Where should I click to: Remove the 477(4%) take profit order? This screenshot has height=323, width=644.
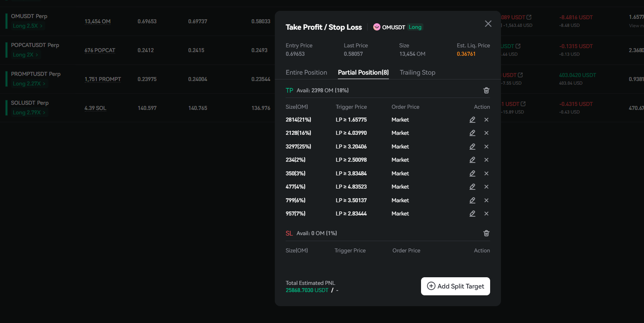[487, 187]
